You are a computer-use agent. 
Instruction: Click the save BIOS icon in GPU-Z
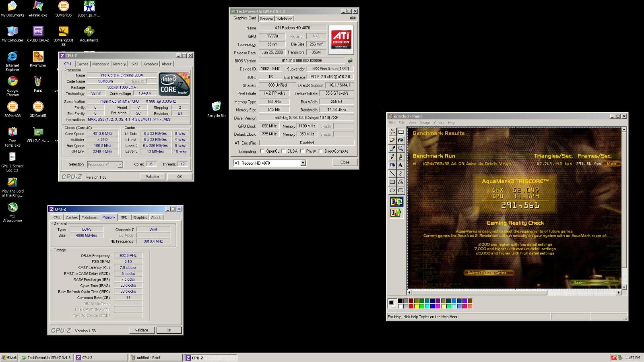click(350, 60)
